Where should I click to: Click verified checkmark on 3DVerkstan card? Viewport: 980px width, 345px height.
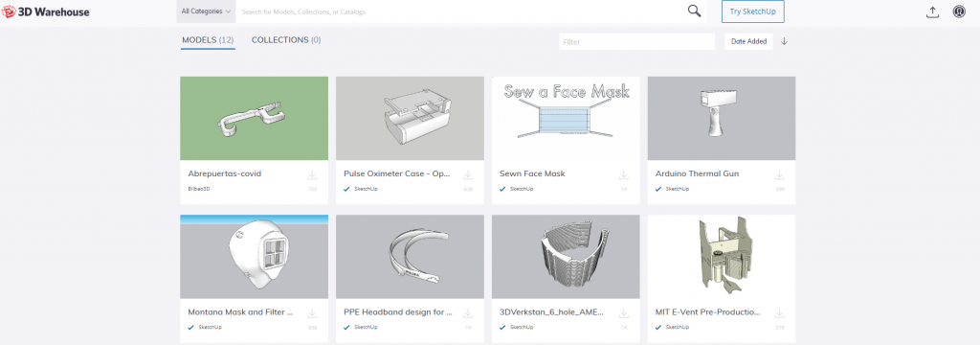click(x=502, y=327)
